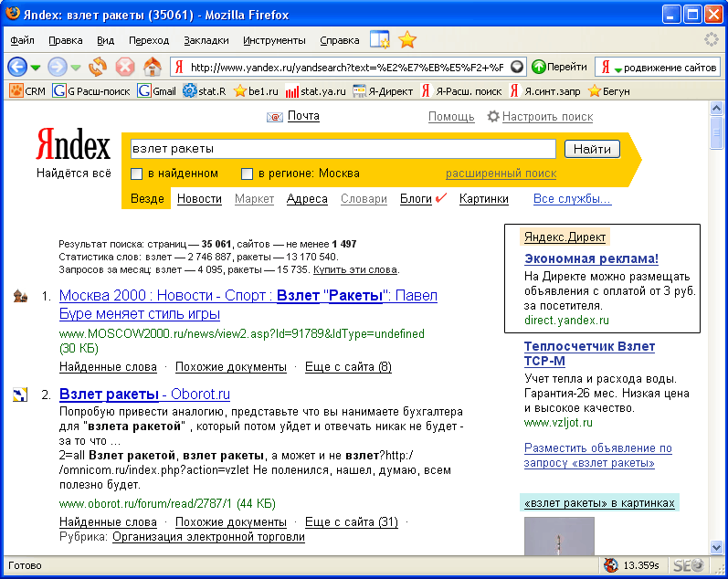Click the bookmark manager toolbar icon

[380, 40]
